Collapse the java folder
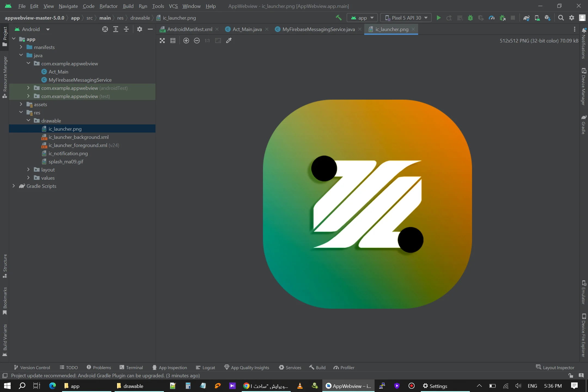 [21, 55]
